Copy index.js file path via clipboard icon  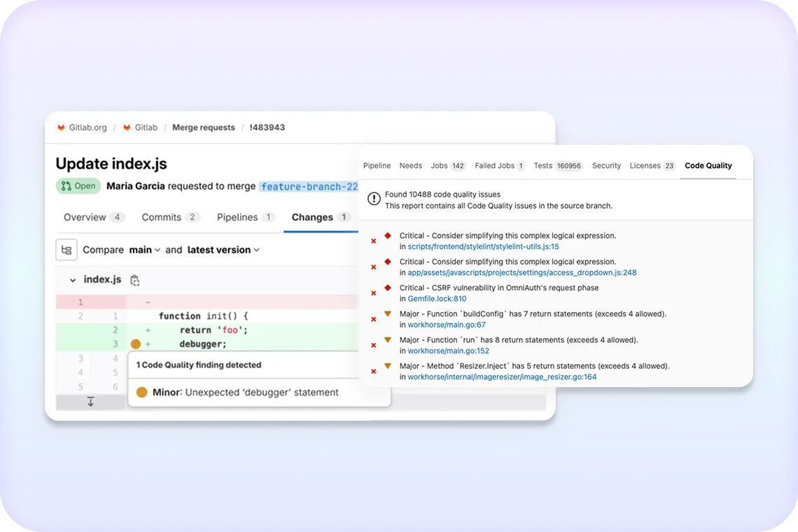pos(134,280)
